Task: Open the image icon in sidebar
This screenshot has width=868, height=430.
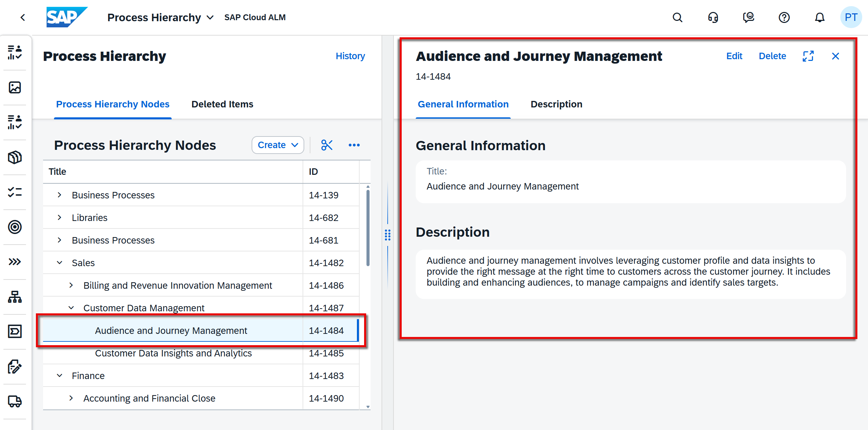Action: pyautogui.click(x=15, y=88)
